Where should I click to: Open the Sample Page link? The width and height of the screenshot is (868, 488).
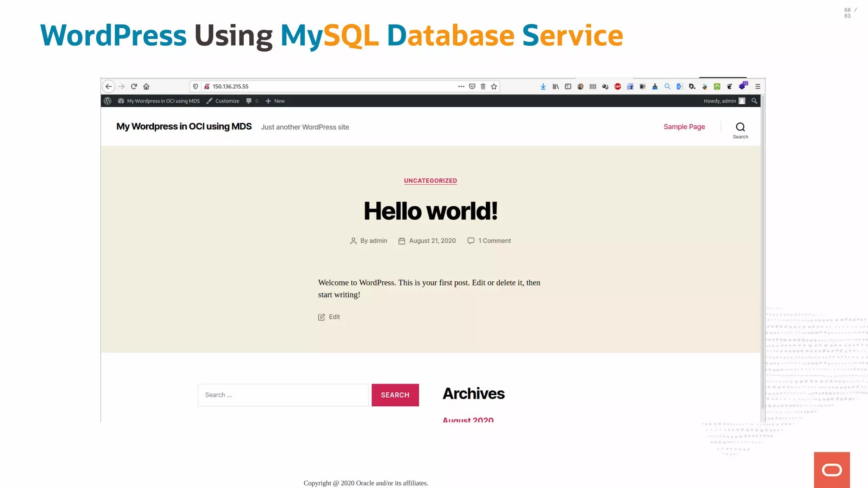coord(684,127)
